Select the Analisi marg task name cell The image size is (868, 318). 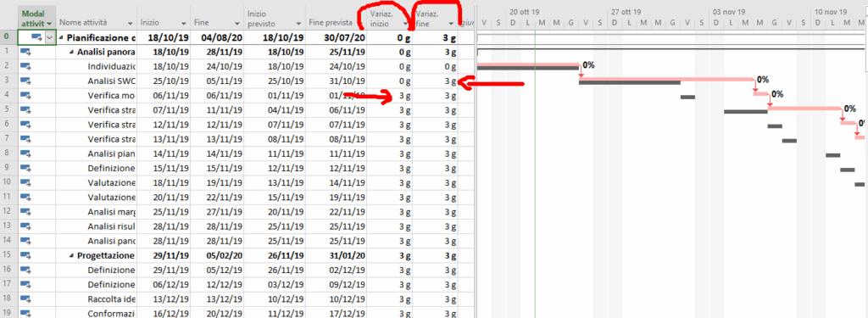coord(97,212)
